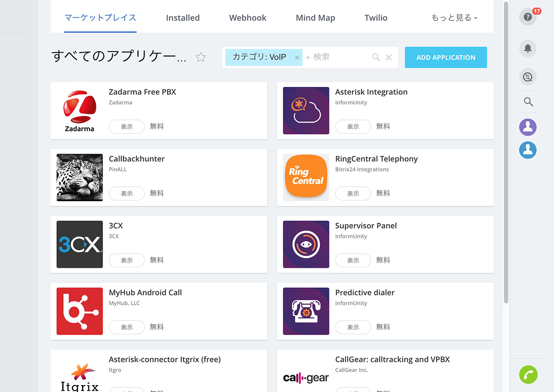Click the 検索 search input field
The height and width of the screenshot is (392, 554).
(337, 57)
